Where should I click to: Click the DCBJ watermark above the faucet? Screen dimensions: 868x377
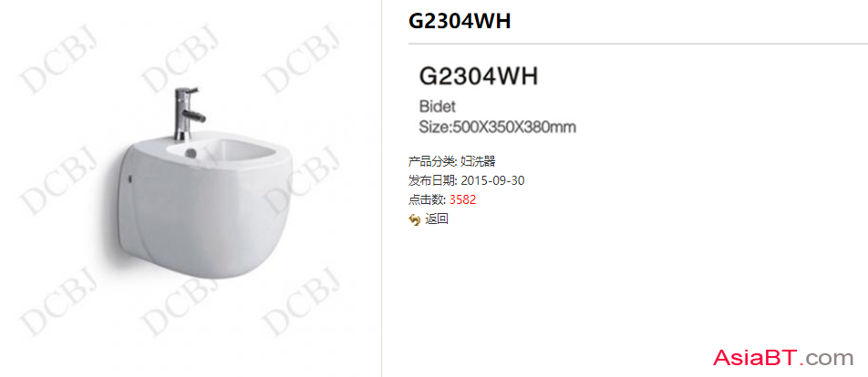tap(181, 57)
